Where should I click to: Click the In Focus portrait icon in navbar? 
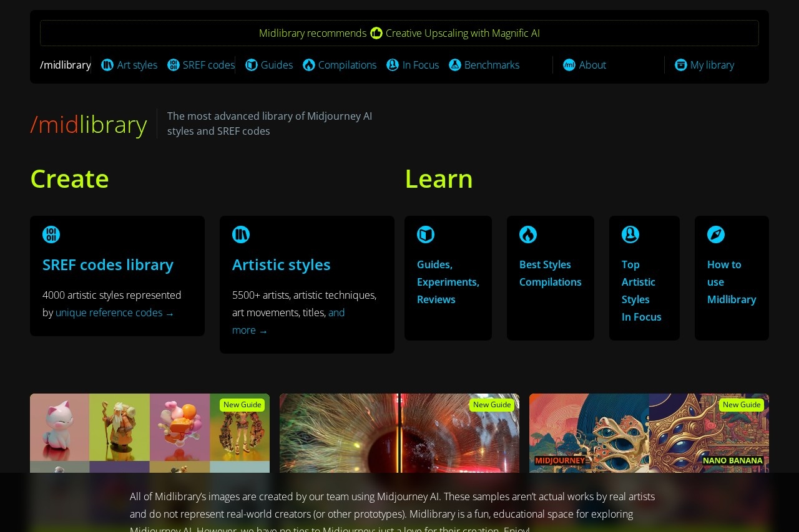click(x=392, y=65)
